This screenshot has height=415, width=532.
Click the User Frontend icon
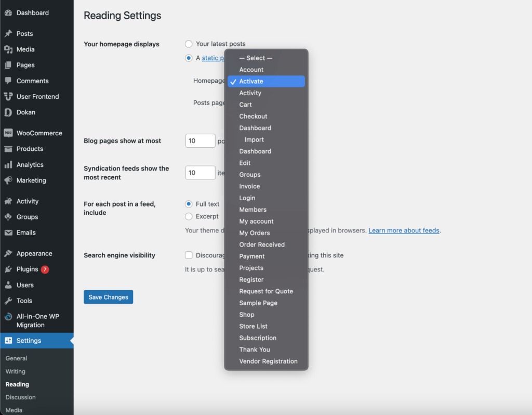tap(8, 96)
